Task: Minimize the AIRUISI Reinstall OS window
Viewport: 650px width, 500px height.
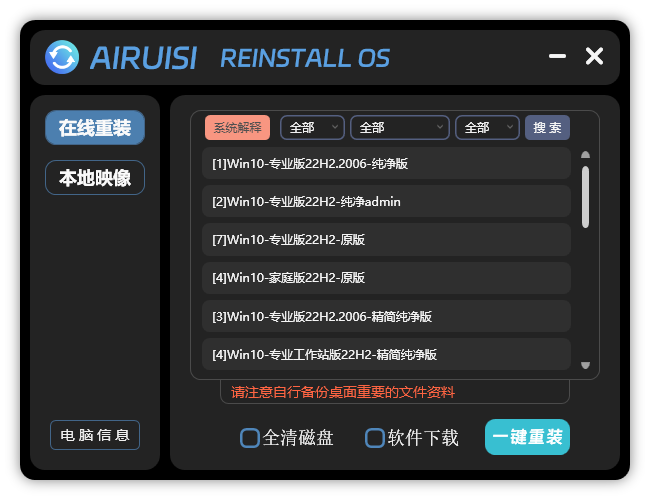Action: pos(557,56)
